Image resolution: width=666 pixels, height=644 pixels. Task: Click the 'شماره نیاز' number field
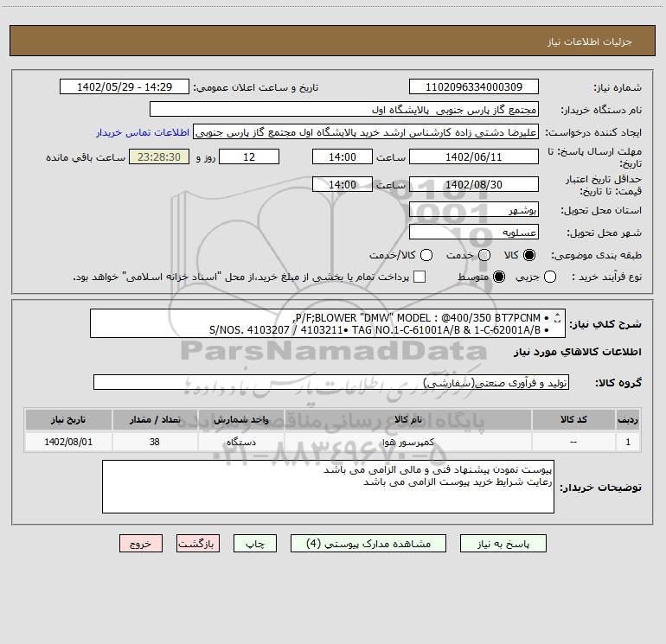point(472,87)
